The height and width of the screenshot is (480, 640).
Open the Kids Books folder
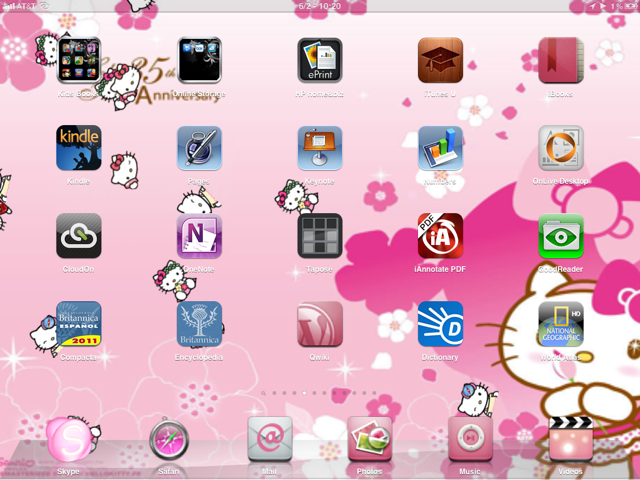click(x=79, y=60)
